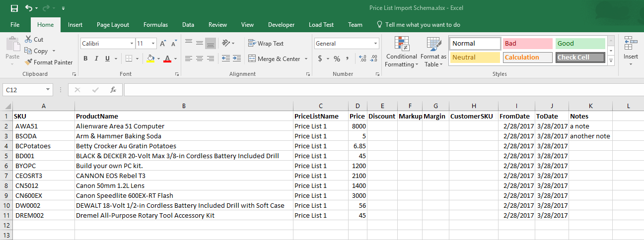Click the Format as Table icon

click(x=433, y=52)
